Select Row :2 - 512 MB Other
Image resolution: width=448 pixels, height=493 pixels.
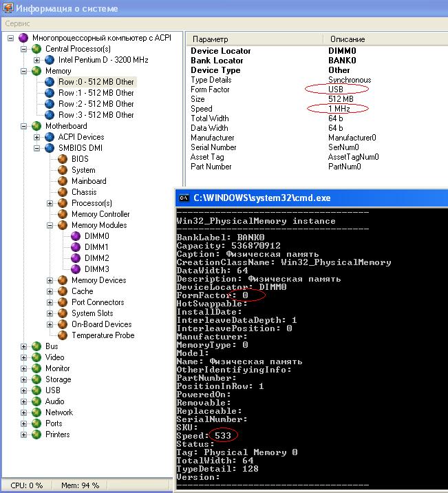point(96,104)
